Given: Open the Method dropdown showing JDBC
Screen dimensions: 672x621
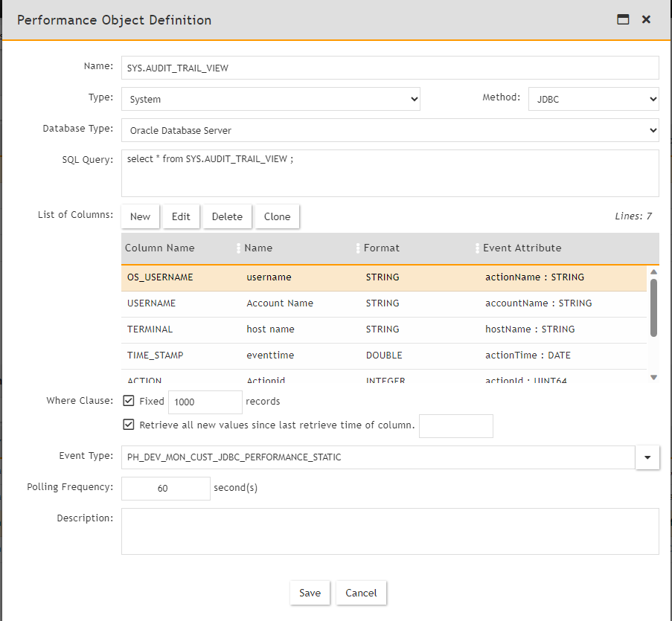Looking at the screenshot, I should tap(593, 99).
